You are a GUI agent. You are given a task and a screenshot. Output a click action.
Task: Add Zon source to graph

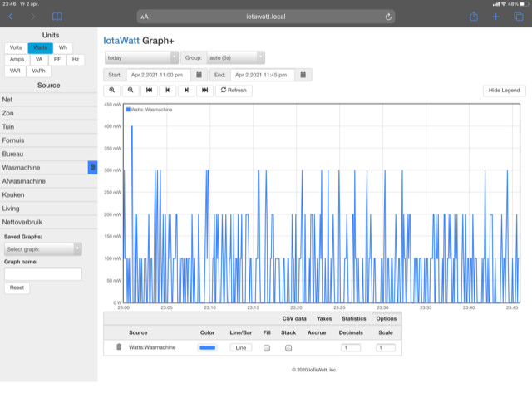[x=48, y=113]
